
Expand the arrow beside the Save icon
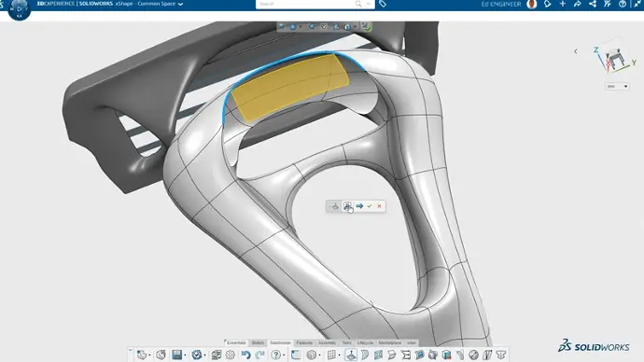click(185, 355)
